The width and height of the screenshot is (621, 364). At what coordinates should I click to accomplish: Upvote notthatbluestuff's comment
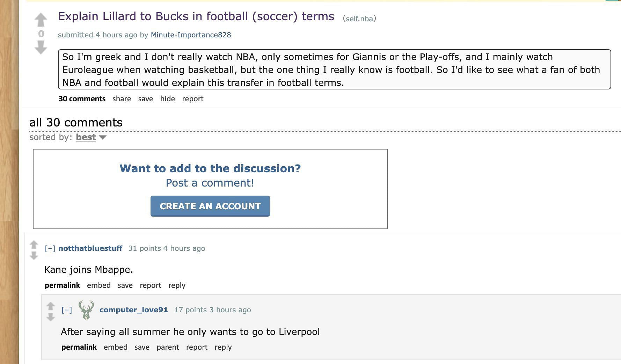pos(34,244)
